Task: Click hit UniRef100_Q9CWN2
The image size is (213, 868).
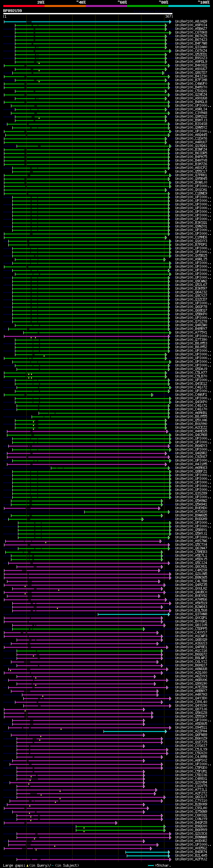Action: pyautogui.click(x=191, y=281)
